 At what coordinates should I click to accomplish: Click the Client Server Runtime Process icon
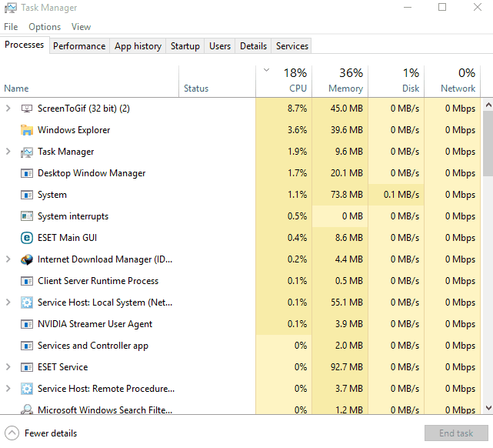tap(27, 281)
